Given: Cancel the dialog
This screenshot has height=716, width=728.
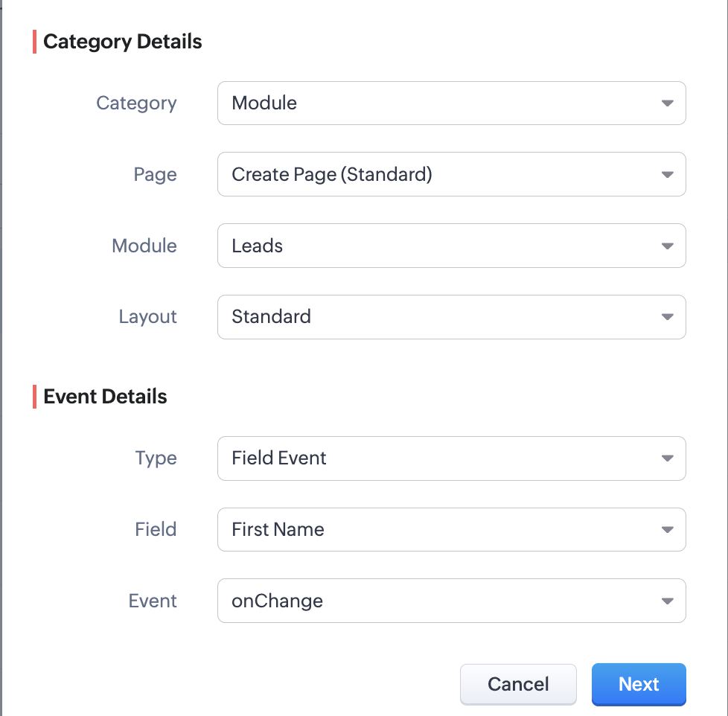Looking at the screenshot, I should [x=518, y=684].
